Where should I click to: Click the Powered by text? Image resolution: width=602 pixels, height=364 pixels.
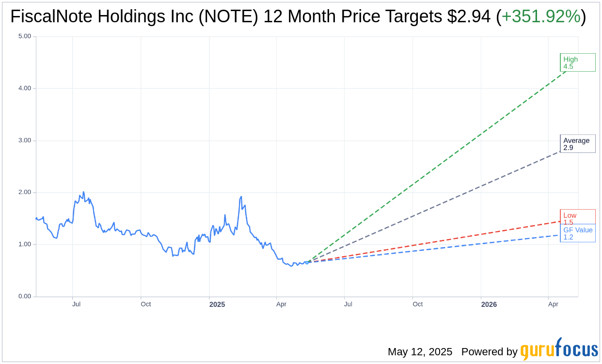489,351
